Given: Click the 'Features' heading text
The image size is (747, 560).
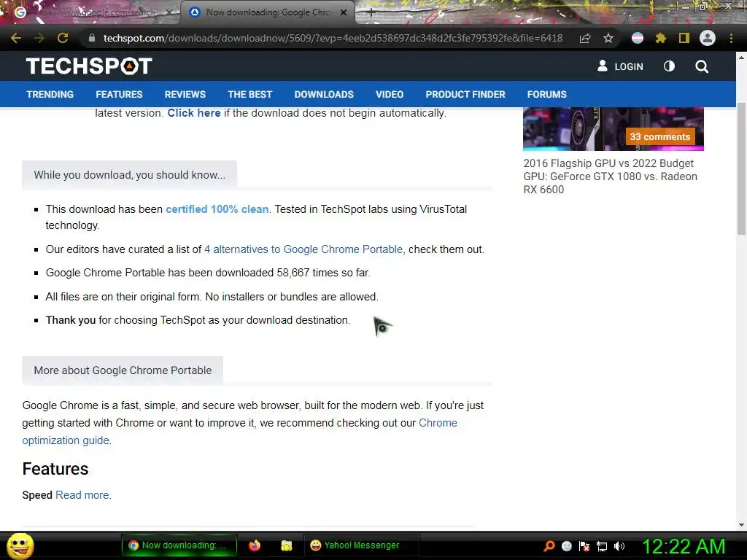Looking at the screenshot, I should point(55,469).
